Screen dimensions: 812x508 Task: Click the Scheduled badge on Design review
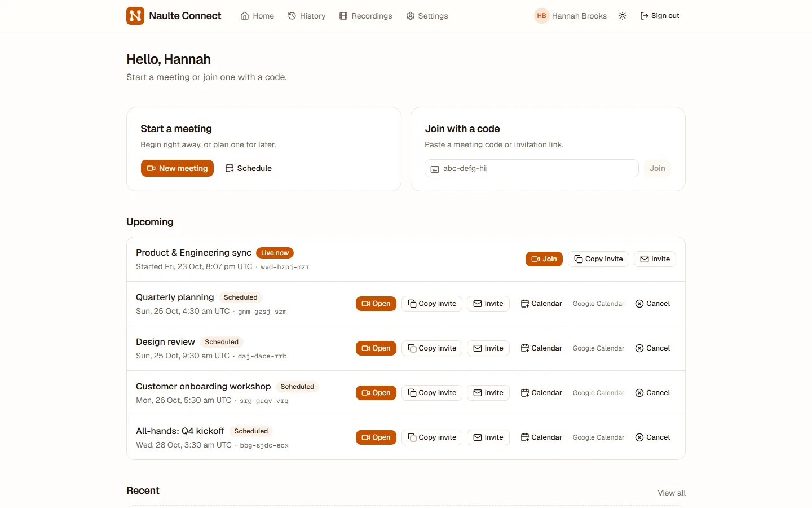pos(222,342)
